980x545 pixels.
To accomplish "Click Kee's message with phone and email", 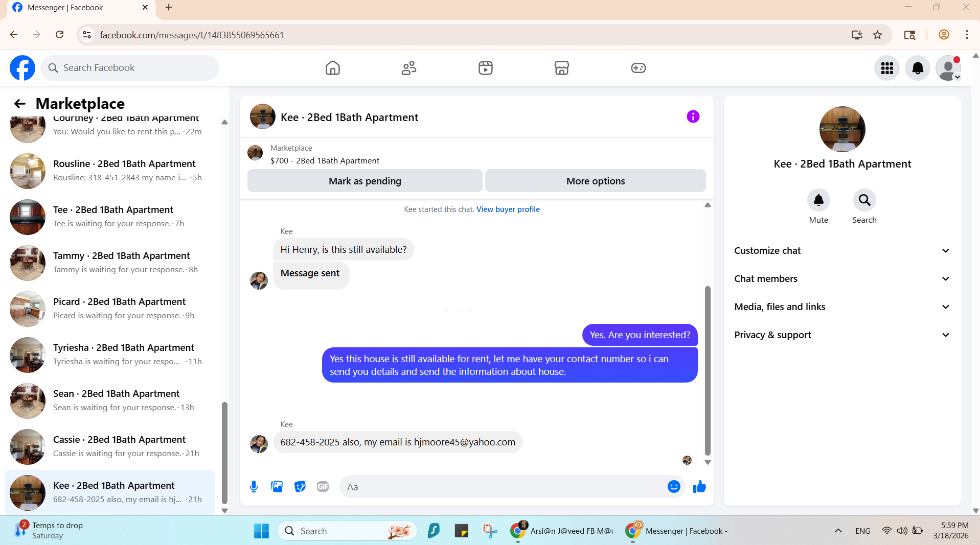I will tap(398, 442).
